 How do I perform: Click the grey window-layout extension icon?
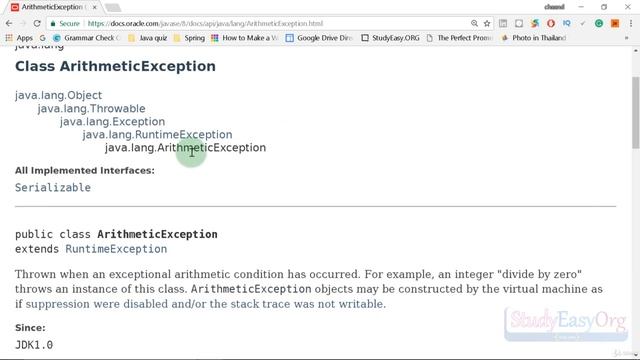(503, 24)
